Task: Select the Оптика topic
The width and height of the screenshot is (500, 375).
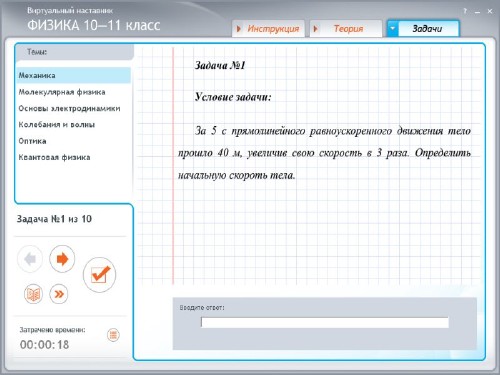Action: click(x=32, y=141)
